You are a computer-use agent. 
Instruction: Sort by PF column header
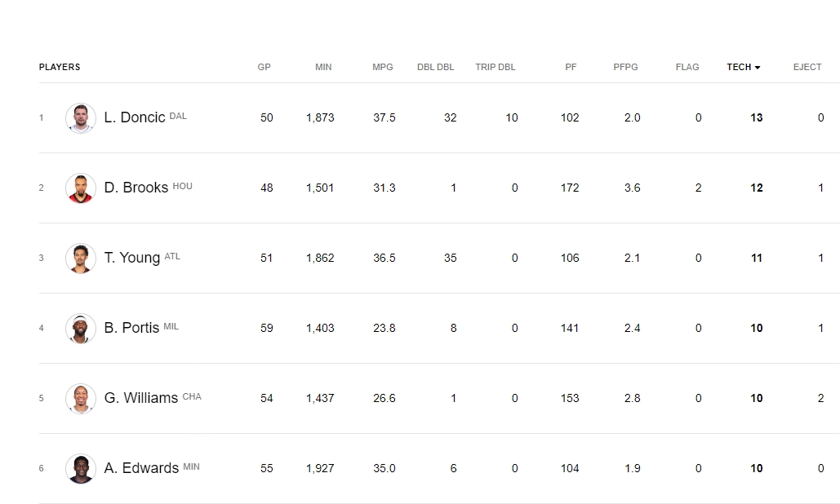click(571, 67)
